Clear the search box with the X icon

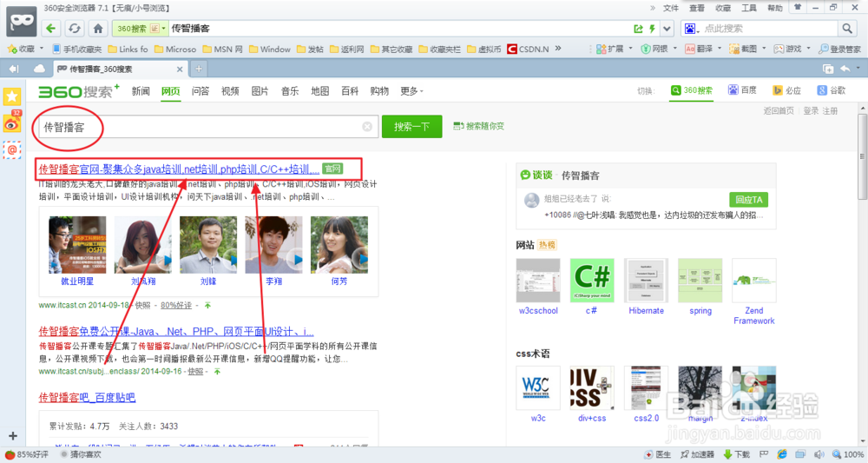pos(367,127)
